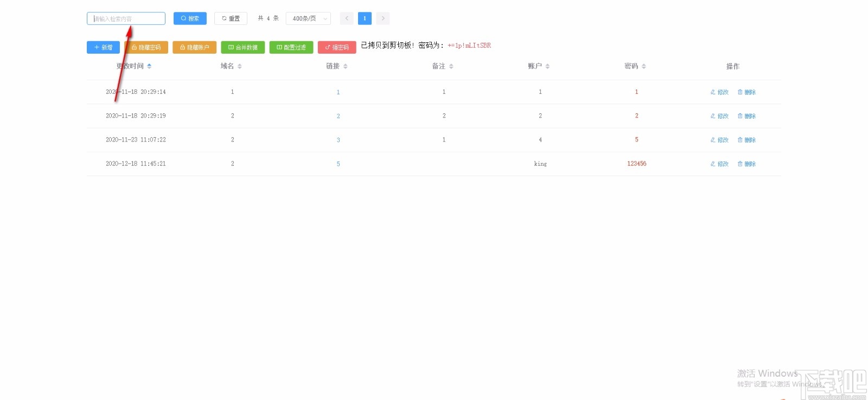Click the red password 2 in 20:29:19 row

tap(637, 116)
